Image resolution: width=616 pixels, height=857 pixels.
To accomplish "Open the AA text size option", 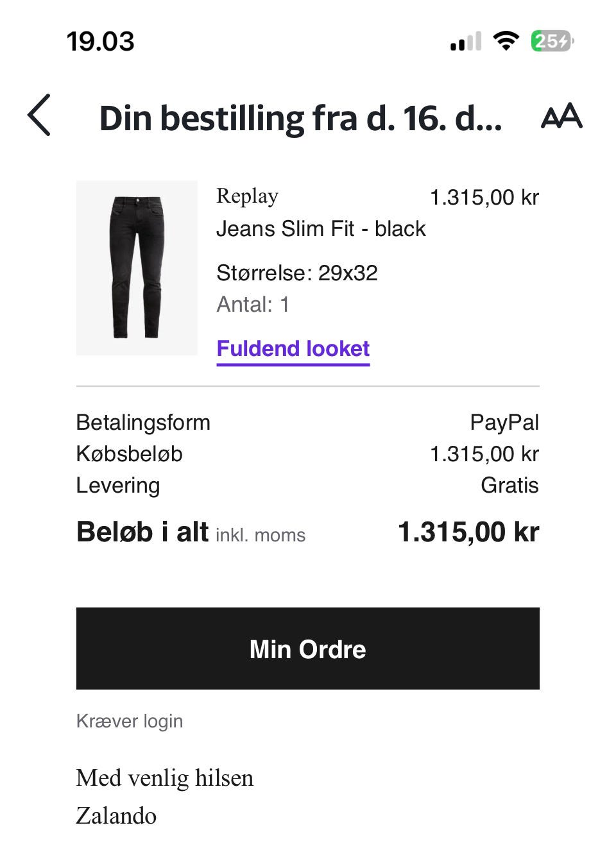I will pyautogui.click(x=561, y=116).
